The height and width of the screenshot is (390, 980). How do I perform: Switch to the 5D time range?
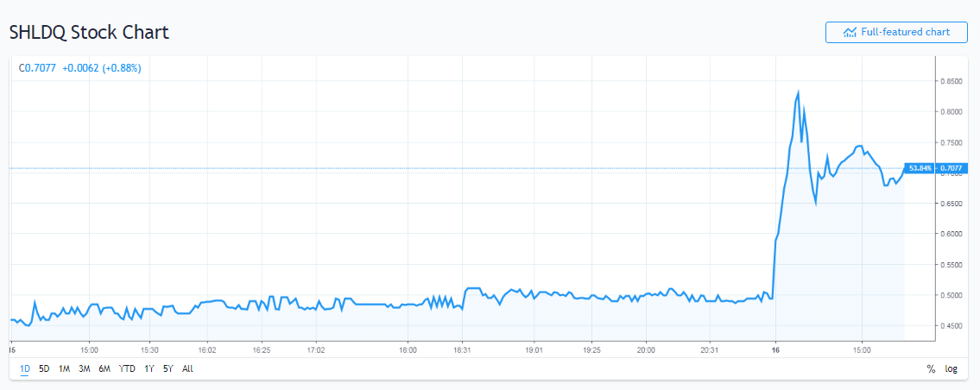[45, 368]
